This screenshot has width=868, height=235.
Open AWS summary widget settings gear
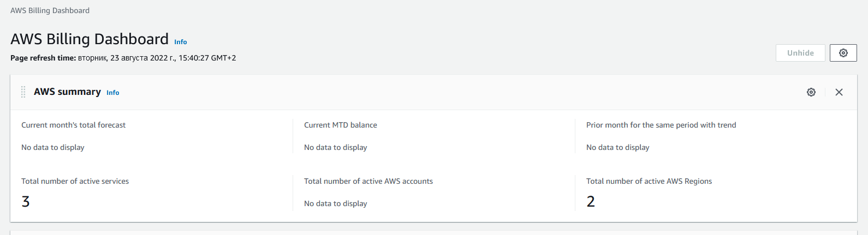[x=811, y=92]
